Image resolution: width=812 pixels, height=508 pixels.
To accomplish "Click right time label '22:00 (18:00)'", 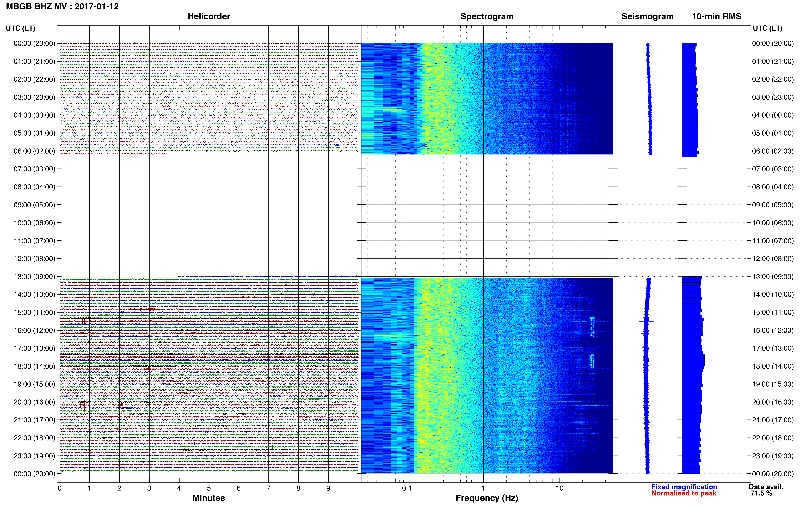I will [x=773, y=438].
